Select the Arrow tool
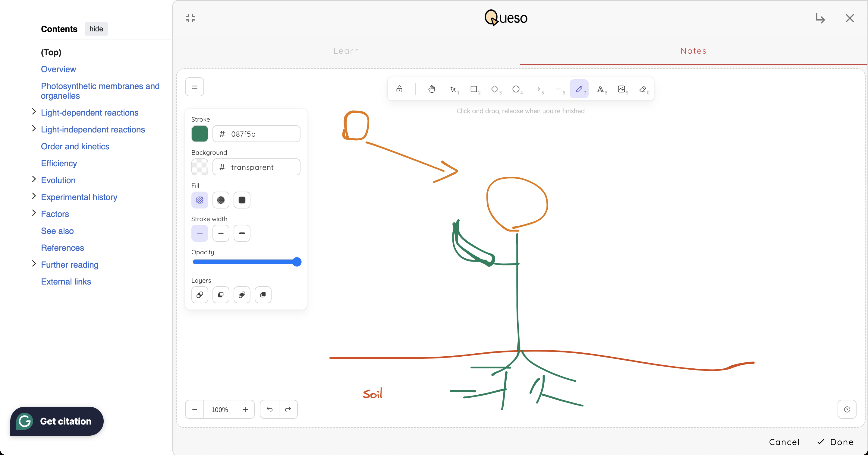The image size is (868, 455). 537,89
